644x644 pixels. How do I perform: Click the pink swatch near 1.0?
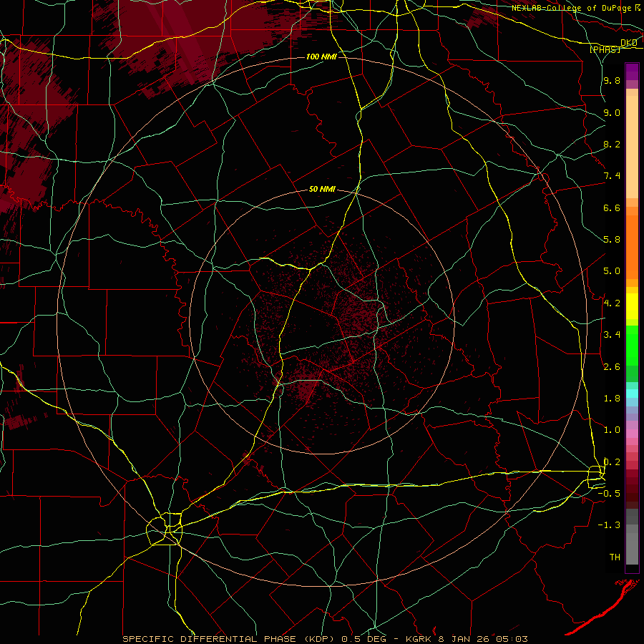click(x=632, y=434)
